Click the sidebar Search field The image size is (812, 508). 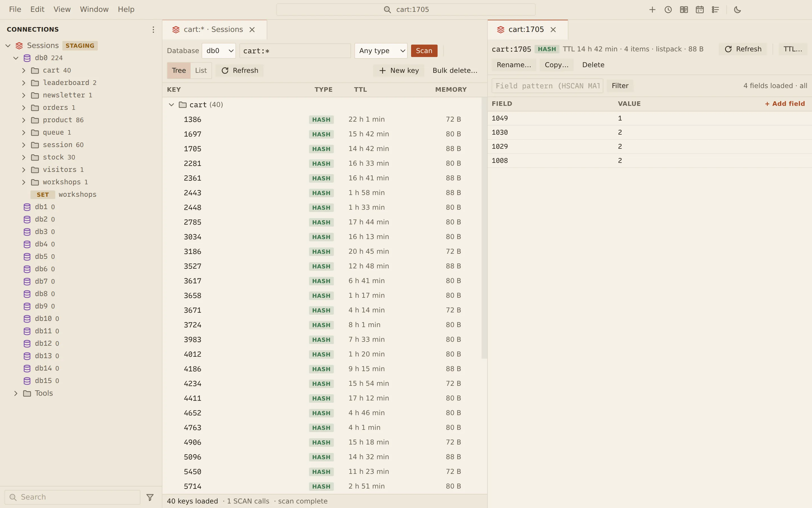coord(72,497)
